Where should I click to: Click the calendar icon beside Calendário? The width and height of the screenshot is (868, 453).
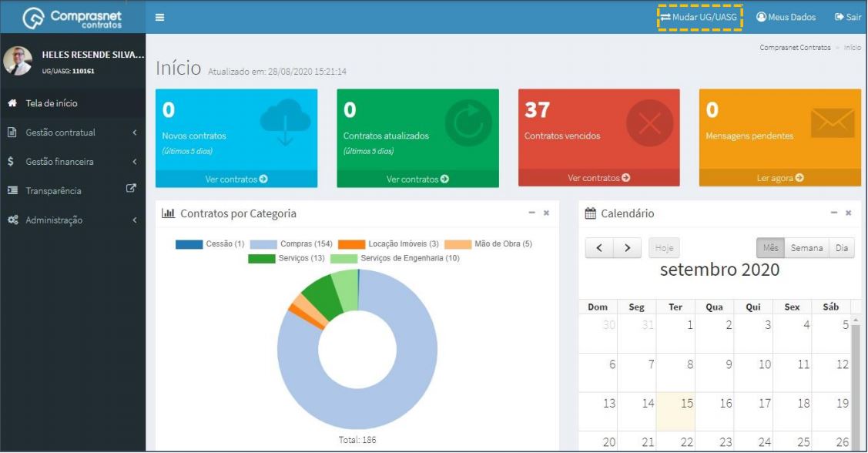[591, 213]
